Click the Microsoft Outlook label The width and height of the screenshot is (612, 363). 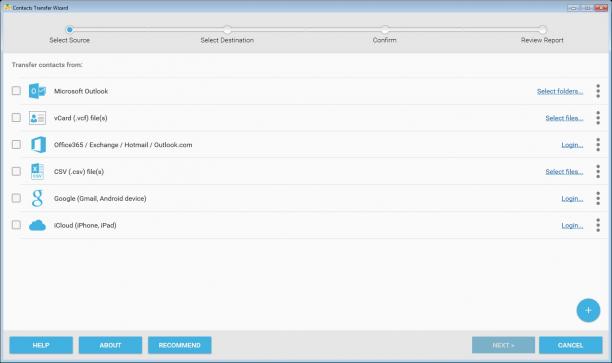(x=81, y=91)
